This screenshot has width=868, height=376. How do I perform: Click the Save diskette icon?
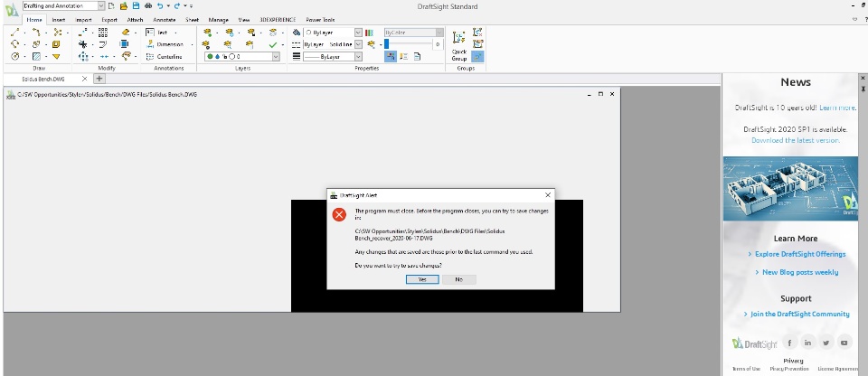[136, 5]
